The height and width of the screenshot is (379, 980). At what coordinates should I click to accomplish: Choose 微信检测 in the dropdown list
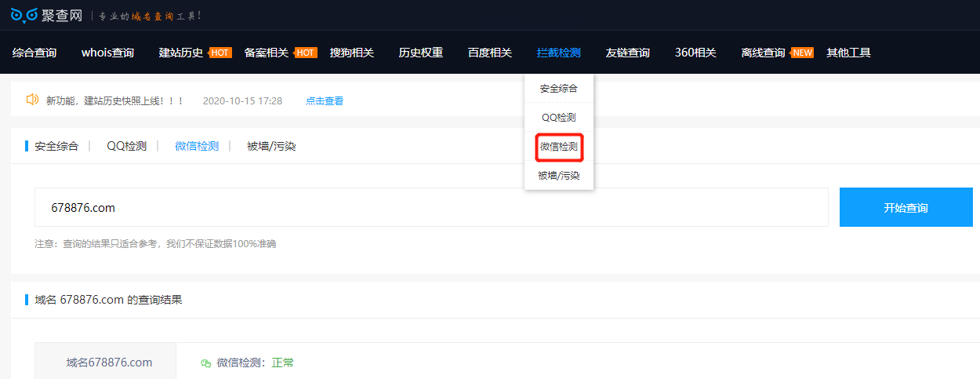(558, 147)
